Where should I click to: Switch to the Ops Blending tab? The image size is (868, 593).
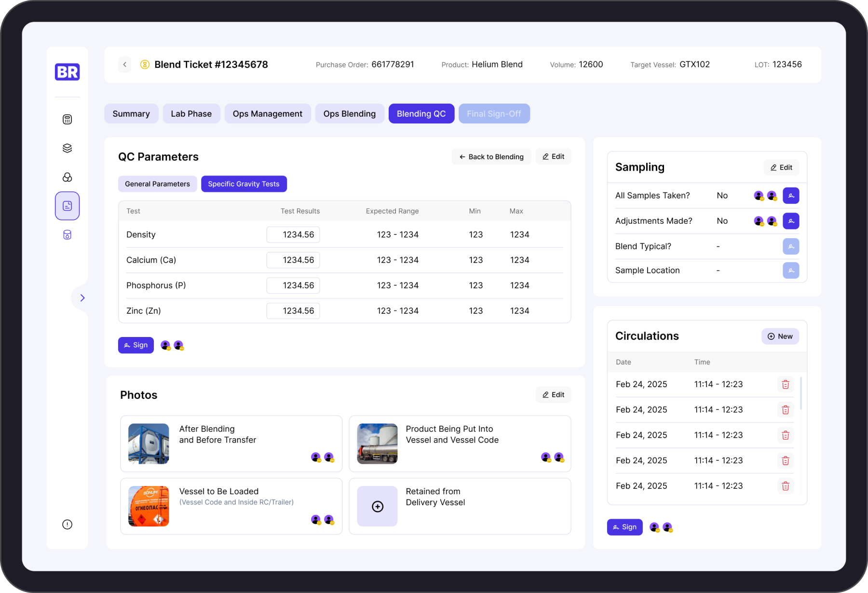click(349, 114)
